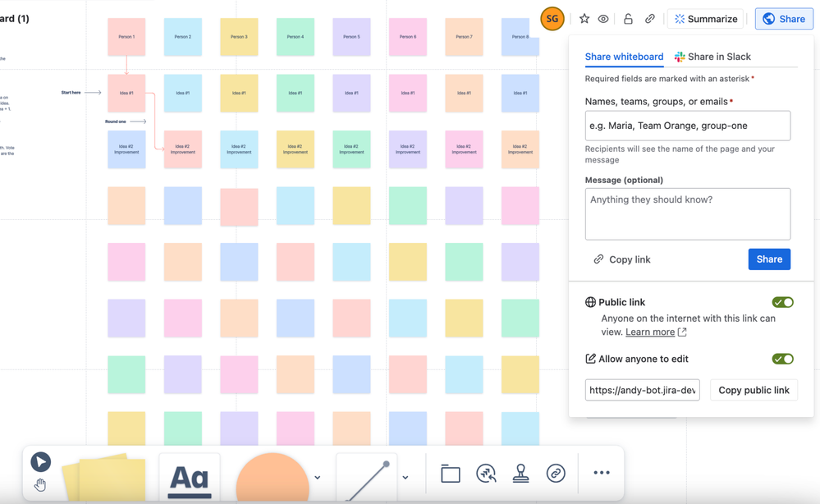Toggle Allow anyone to edit switch
Image resolution: width=820 pixels, height=504 pixels.
[x=783, y=359]
